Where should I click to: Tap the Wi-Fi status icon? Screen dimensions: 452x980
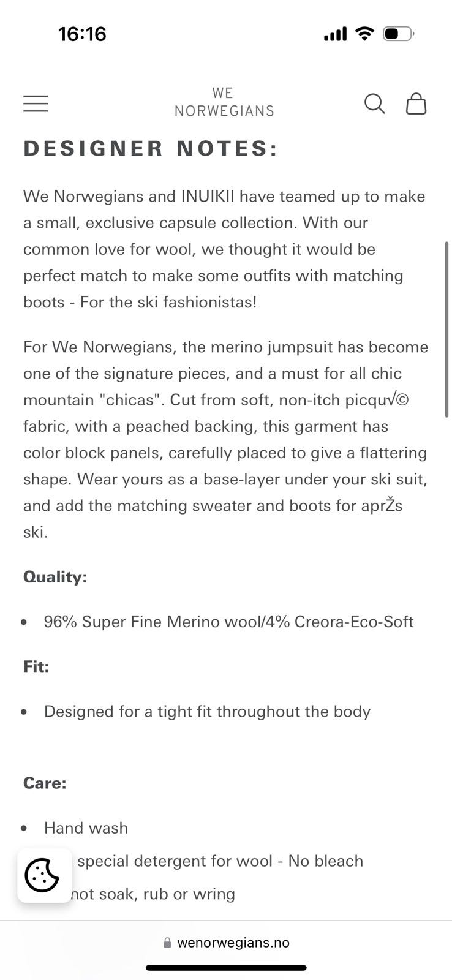pos(365,34)
